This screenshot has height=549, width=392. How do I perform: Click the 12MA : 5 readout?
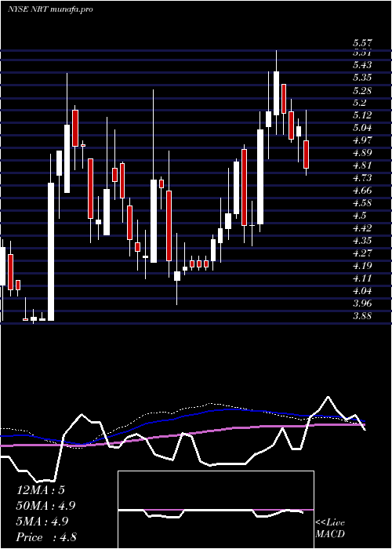pos(41,490)
